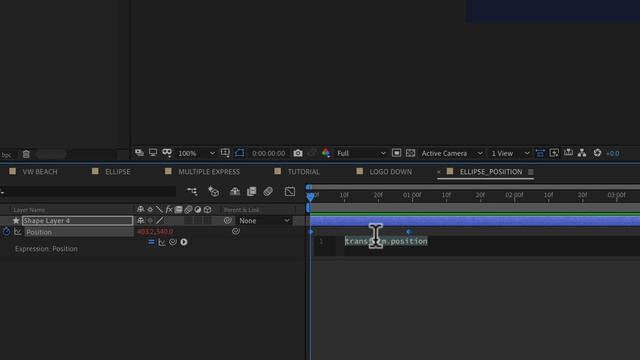Click the red Position value 403.2,340.0

pyautogui.click(x=155, y=232)
